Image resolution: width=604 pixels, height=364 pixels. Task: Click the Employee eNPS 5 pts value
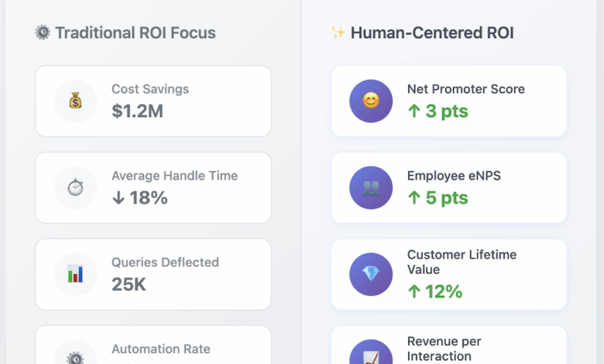pos(438,197)
